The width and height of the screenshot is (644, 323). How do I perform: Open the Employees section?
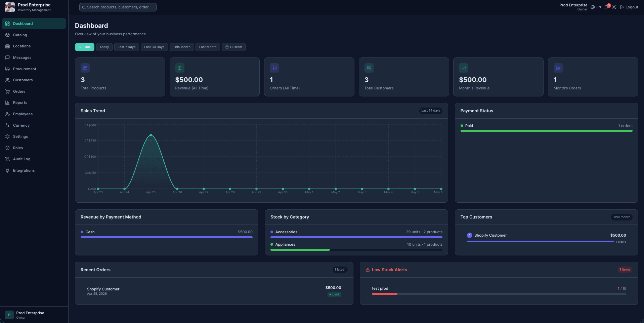[34, 114]
